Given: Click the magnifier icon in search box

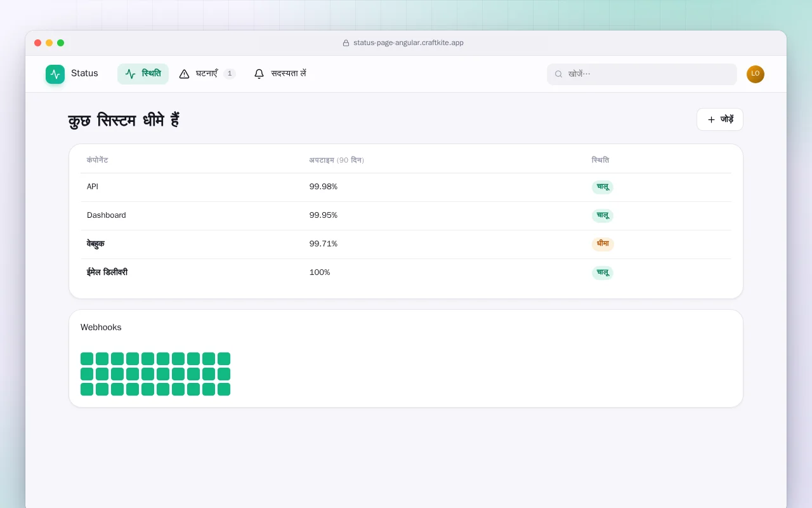Looking at the screenshot, I should (x=558, y=74).
